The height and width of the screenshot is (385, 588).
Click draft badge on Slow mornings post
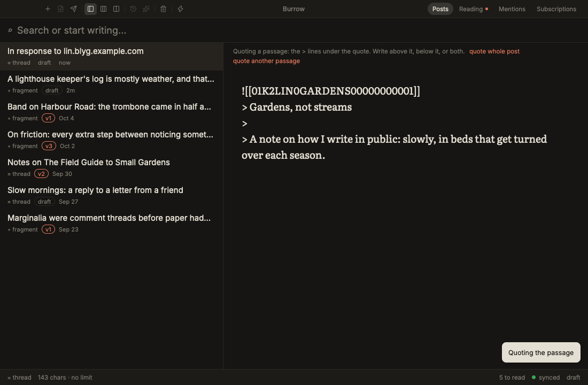[x=44, y=202]
